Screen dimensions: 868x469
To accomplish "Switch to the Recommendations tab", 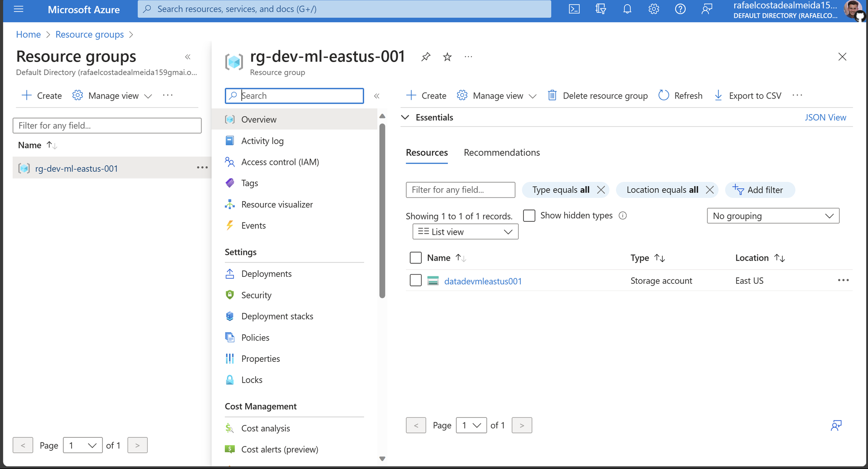I will (502, 153).
